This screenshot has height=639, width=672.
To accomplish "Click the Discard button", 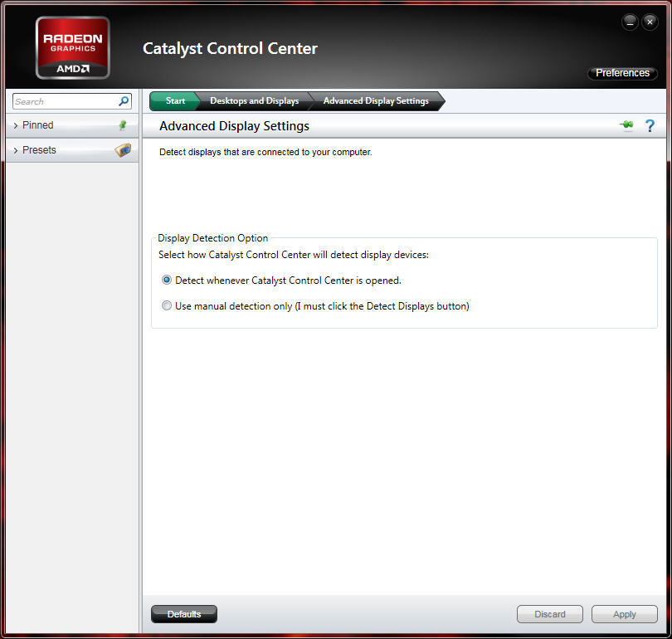I will (550, 614).
